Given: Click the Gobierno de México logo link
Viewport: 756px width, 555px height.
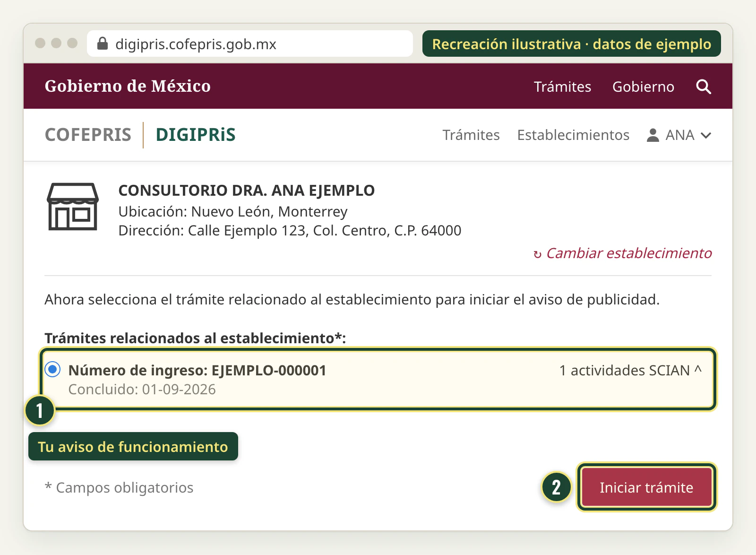Looking at the screenshot, I should pos(128,86).
